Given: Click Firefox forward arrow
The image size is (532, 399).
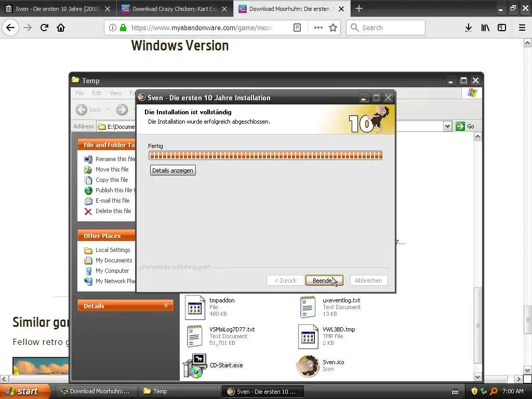Looking at the screenshot, I should (x=28, y=28).
